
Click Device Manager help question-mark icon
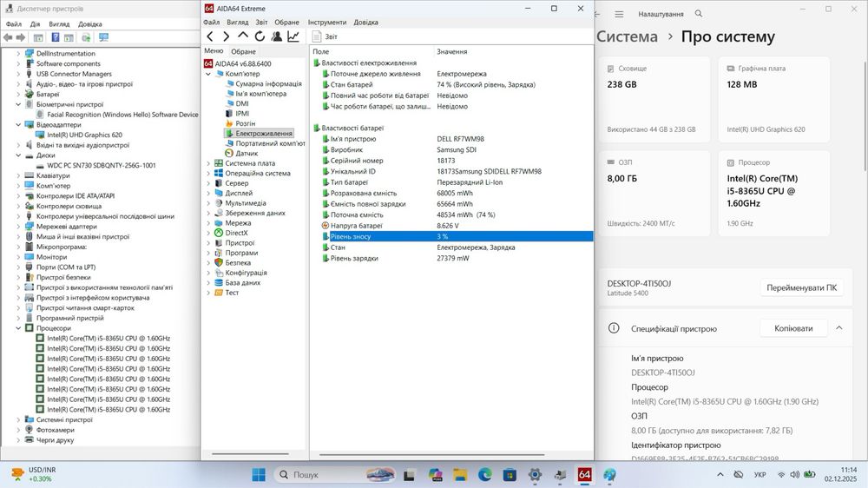point(56,37)
